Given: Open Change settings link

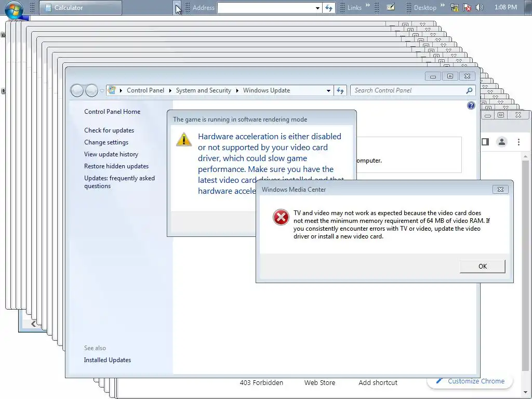Looking at the screenshot, I should click(106, 142).
